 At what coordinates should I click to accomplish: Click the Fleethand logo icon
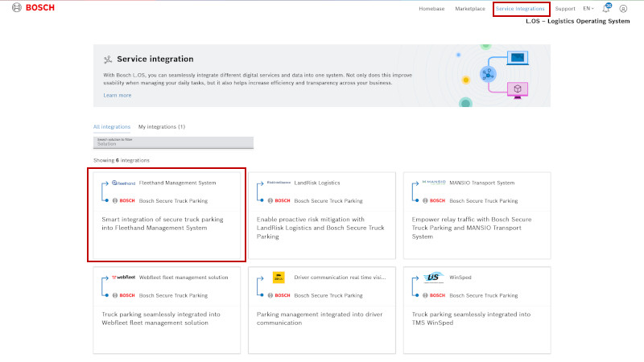tap(124, 183)
